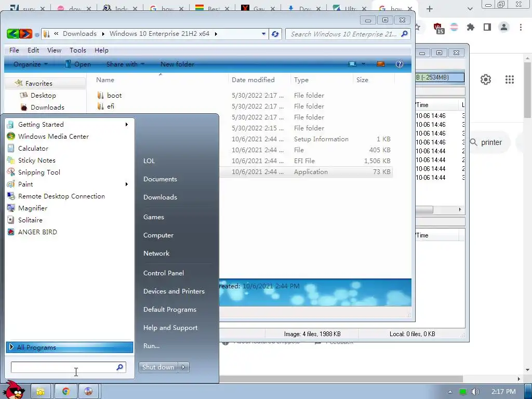
Task: Open a new Chrome tab
Action: [430, 9]
